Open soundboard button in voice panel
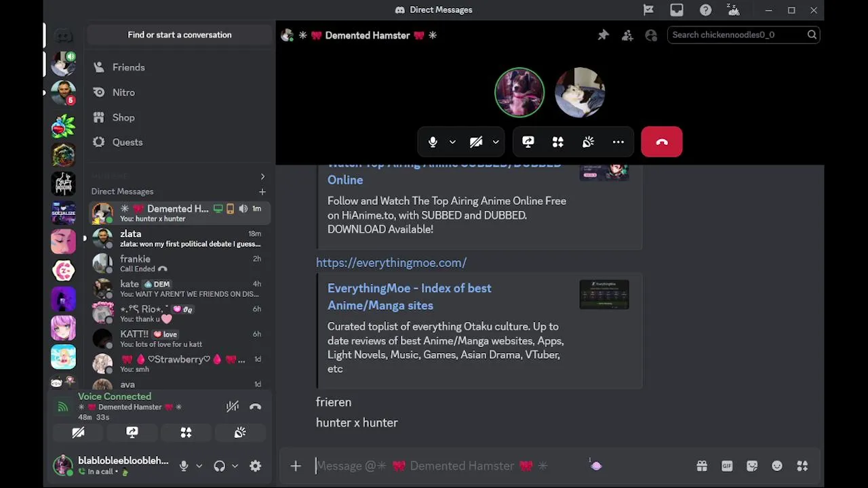This screenshot has height=488, width=868. [240, 432]
